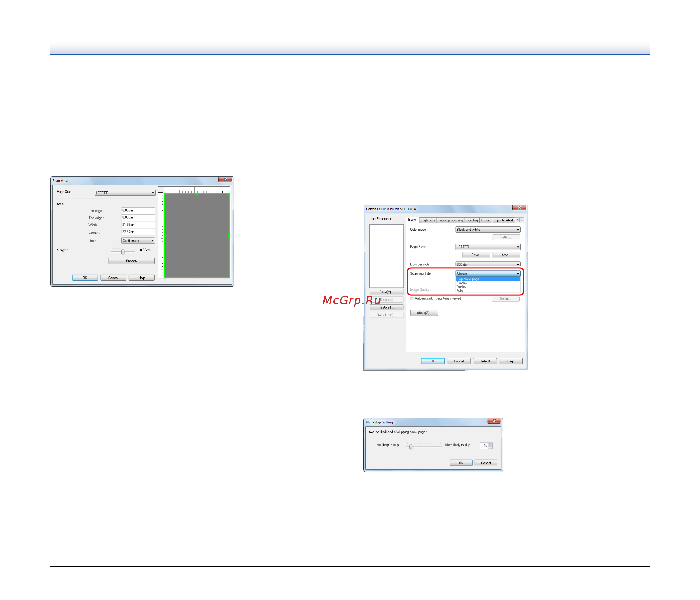Cancel the BlankSkip Setting dialog
This screenshot has width=700, height=600.
coord(486,463)
